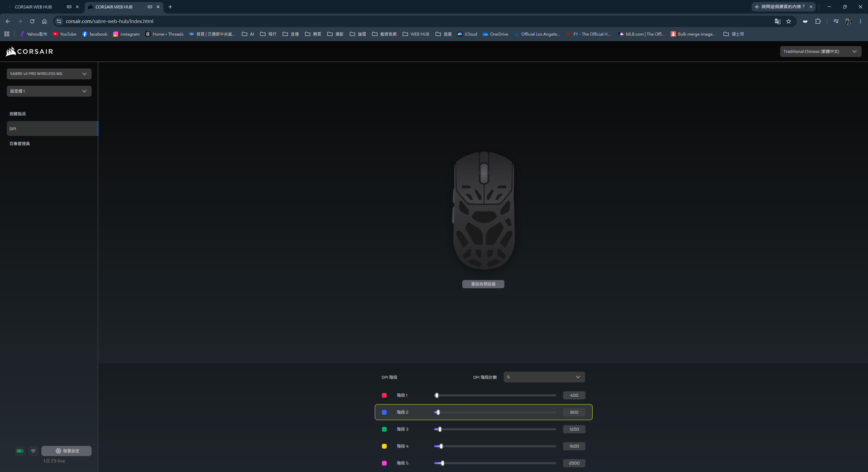Click the wireless signal icon
Screen dimensions: 868x472
point(33,451)
